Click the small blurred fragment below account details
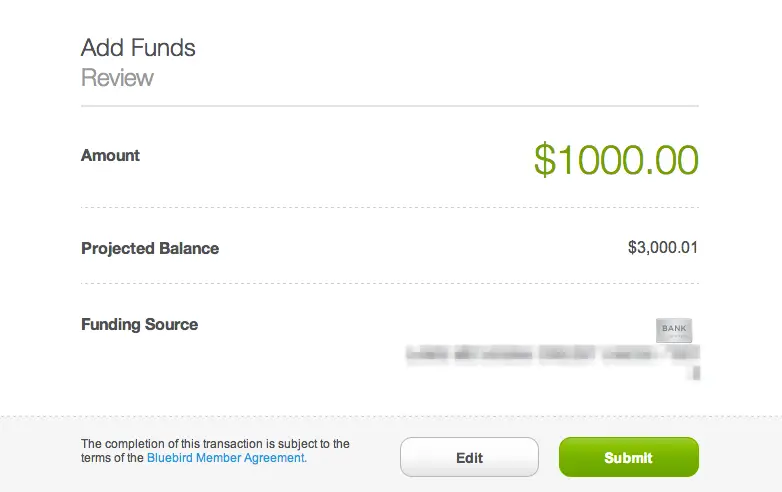 696,373
